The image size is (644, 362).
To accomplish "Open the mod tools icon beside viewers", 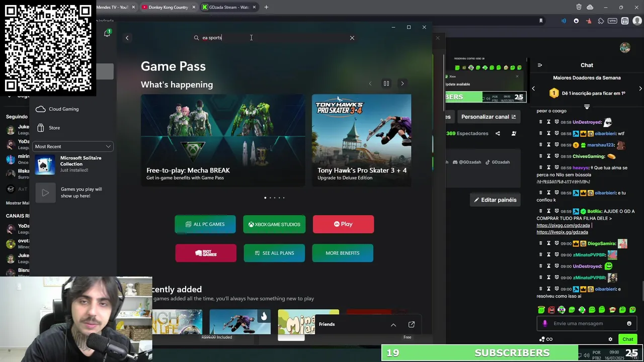I will pyautogui.click(x=514, y=133).
